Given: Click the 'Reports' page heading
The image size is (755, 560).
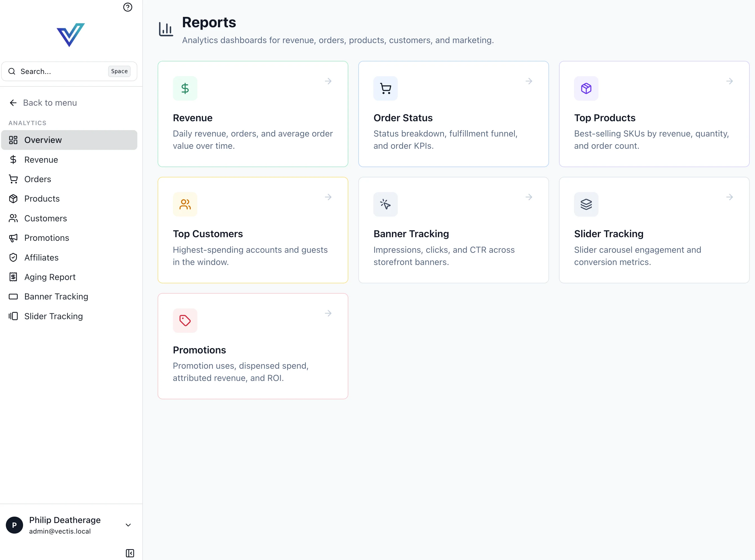Looking at the screenshot, I should [209, 22].
